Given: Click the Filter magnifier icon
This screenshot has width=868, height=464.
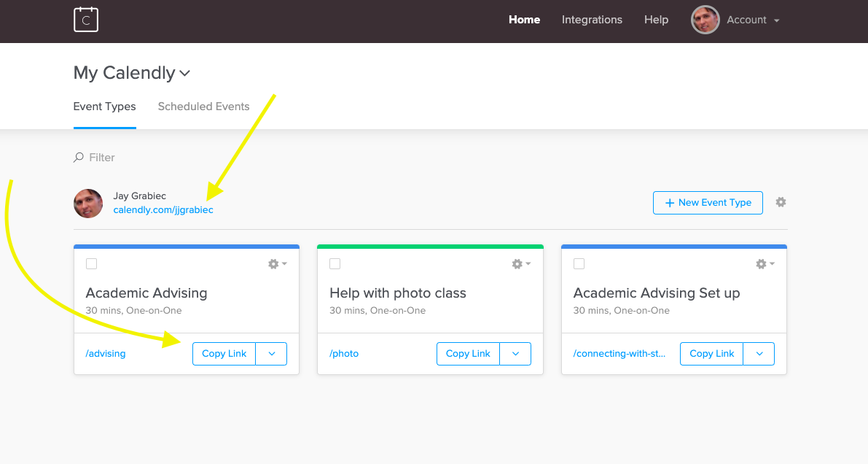Looking at the screenshot, I should pyautogui.click(x=79, y=158).
